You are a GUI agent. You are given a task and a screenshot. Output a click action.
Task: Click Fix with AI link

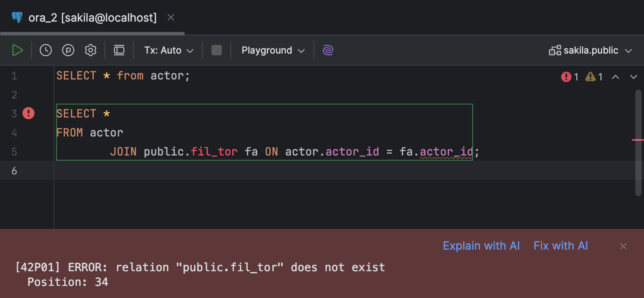[x=561, y=245]
